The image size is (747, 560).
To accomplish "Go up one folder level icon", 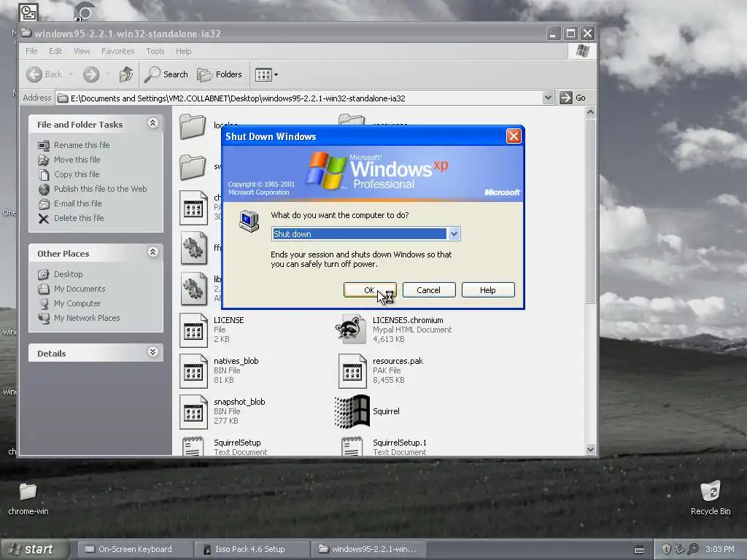I will coord(126,74).
